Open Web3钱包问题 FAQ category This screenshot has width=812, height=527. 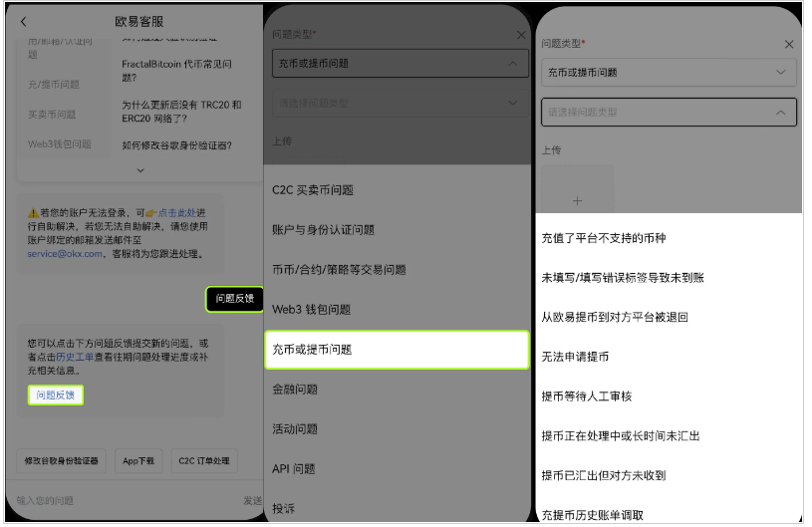[60, 143]
